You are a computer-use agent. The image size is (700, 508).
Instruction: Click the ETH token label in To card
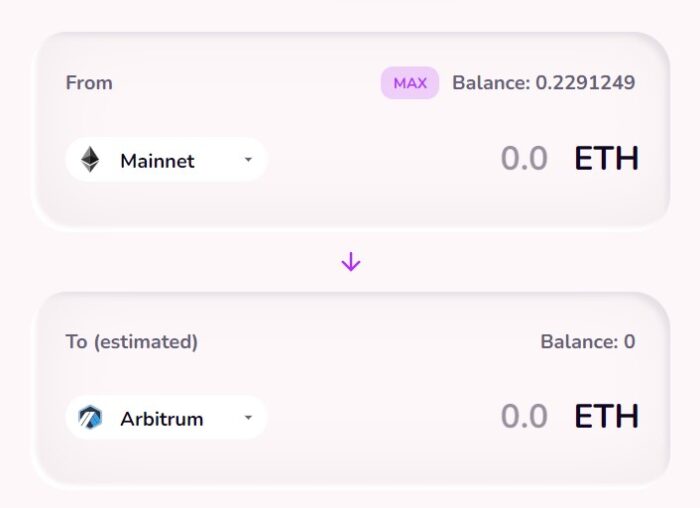click(x=606, y=416)
